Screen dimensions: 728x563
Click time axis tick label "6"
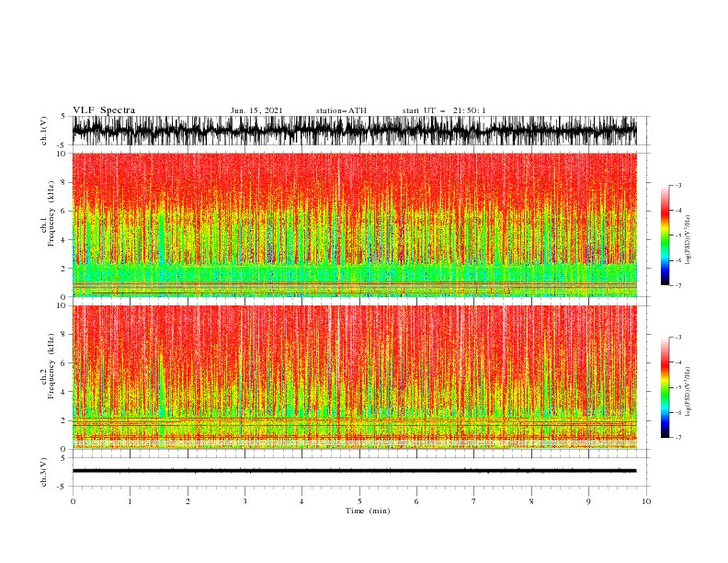point(416,501)
